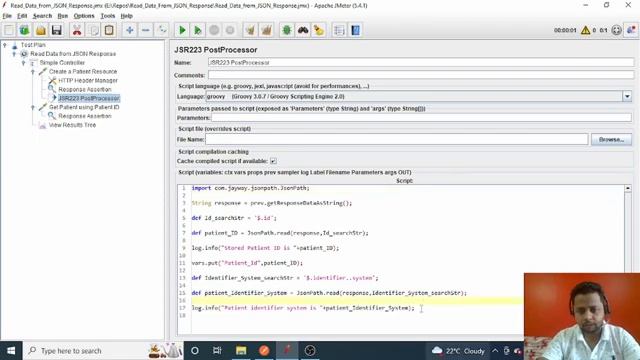Image resolution: width=640 pixels, height=360 pixels.
Task: Click the Shutdown test icon
Action: [230, 30]
